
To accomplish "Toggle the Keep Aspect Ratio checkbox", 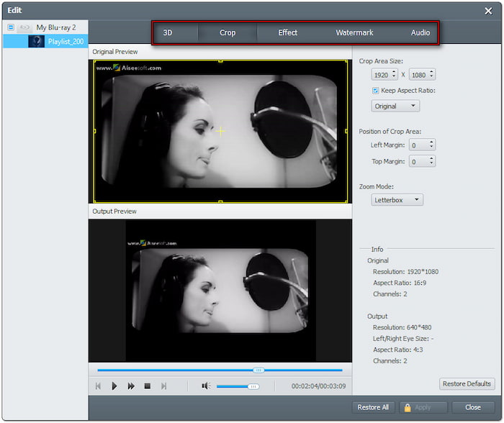I will pos(376,91).
